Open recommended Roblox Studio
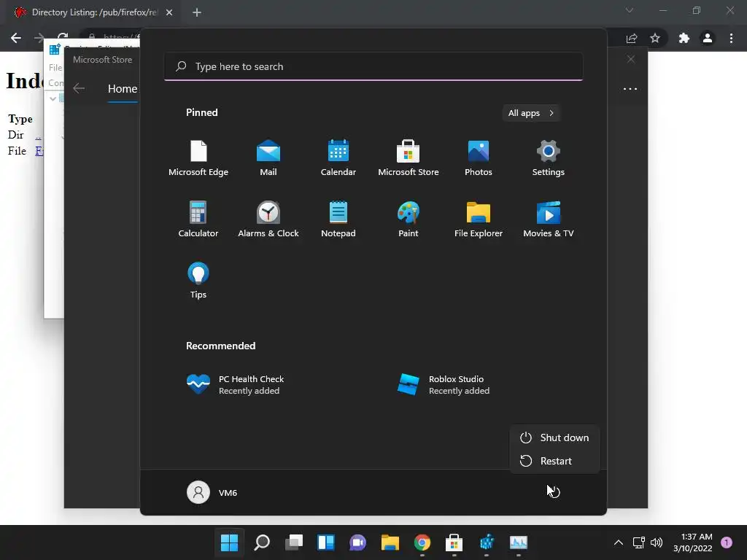 pyautogui.click(x=443, y=385)
